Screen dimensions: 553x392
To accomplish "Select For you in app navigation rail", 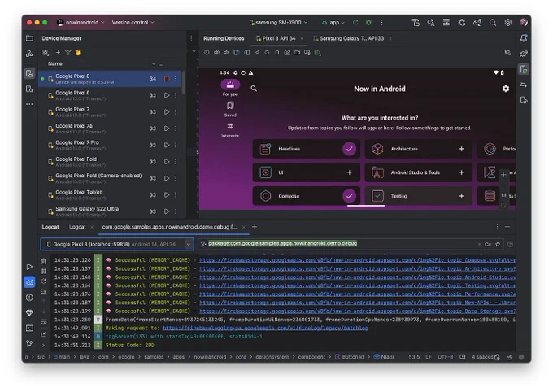I will click(230, 88).
